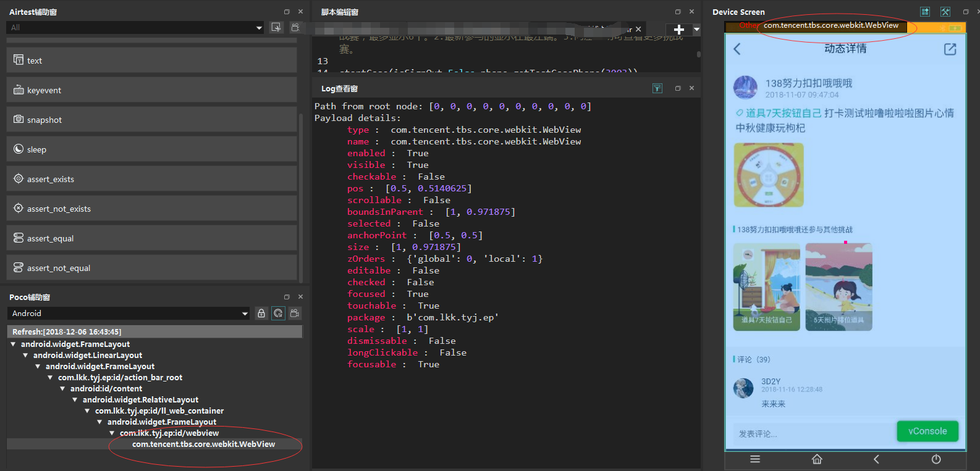Image resolution: width=980 pixels, height=471 pixels.
Task: Choose the assert_equal command
Action: (x=151, y=238)
